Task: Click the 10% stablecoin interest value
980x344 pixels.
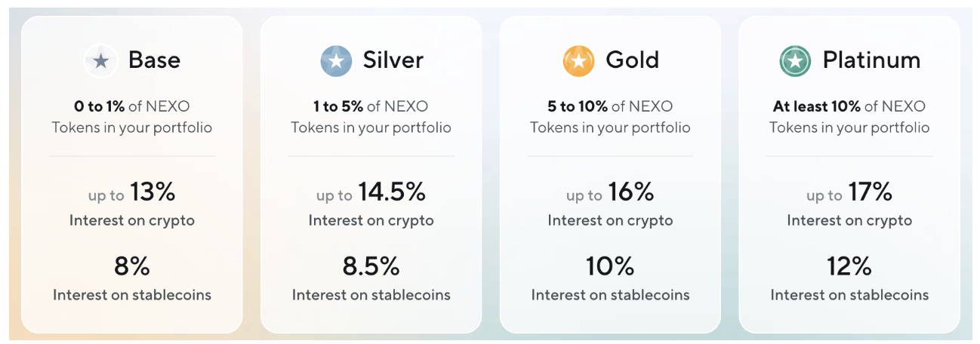Action: point(610,266)
